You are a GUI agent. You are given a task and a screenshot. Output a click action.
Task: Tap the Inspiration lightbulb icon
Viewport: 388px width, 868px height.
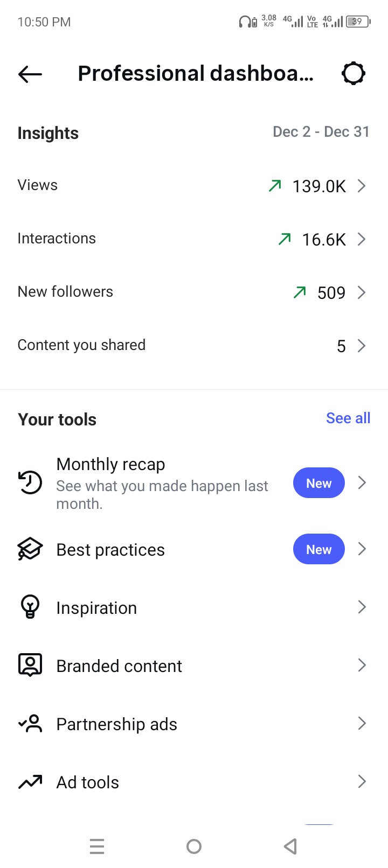(30, 607)
